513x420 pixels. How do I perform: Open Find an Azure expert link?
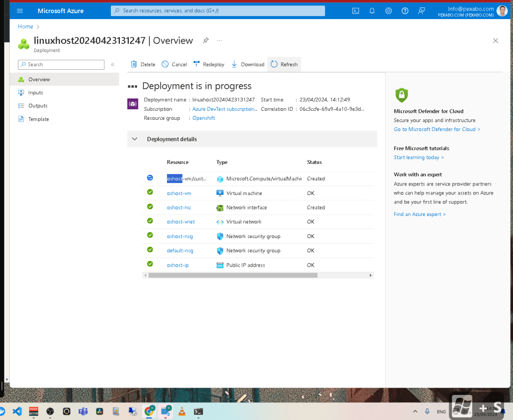coord(419,214)
